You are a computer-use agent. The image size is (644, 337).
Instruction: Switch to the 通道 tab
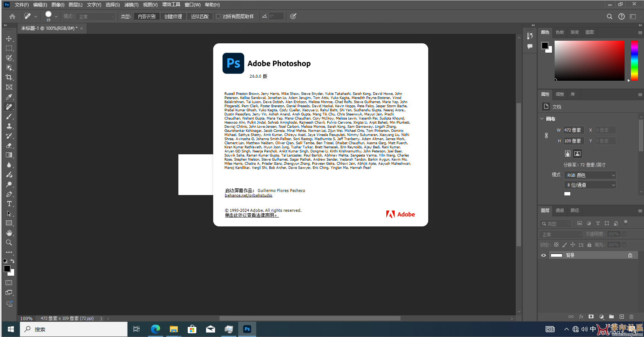click(560, 211)
